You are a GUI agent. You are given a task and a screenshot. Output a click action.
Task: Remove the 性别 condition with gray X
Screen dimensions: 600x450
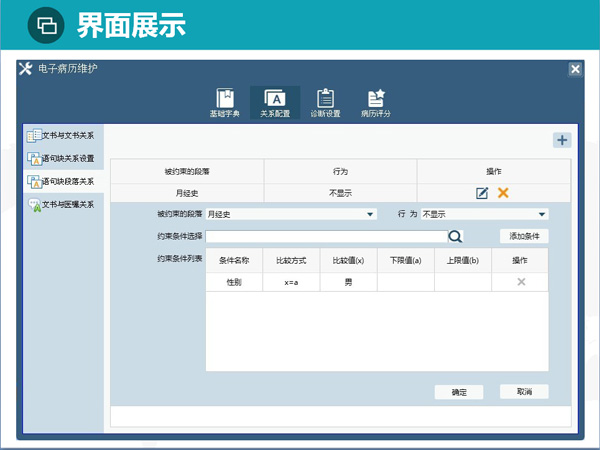[x=521, y=282]
